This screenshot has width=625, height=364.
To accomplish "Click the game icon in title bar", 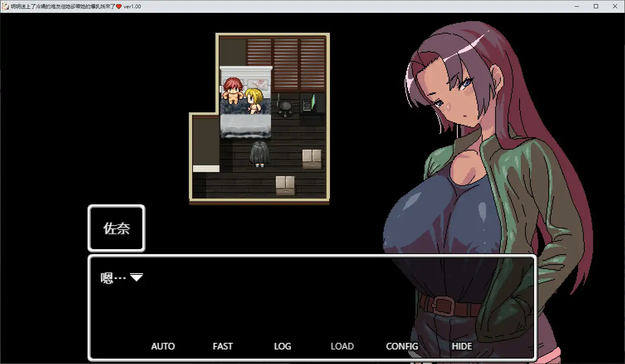I will tap(5, 6).
